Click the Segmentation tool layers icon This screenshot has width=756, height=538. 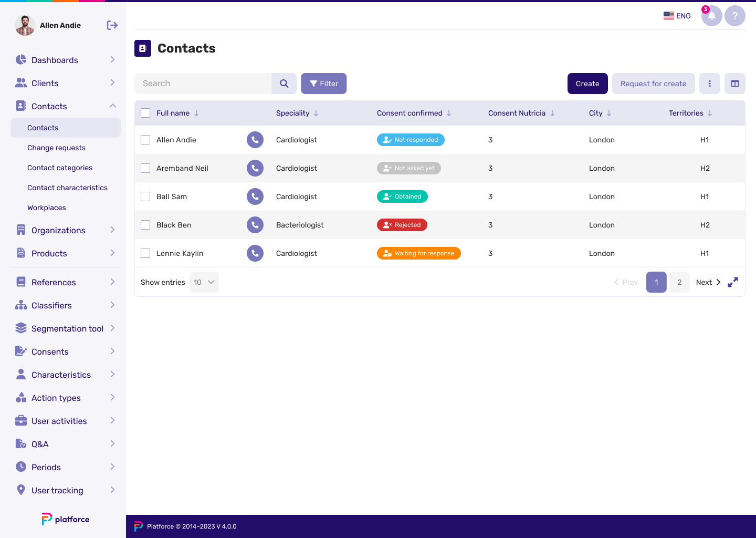21,328
